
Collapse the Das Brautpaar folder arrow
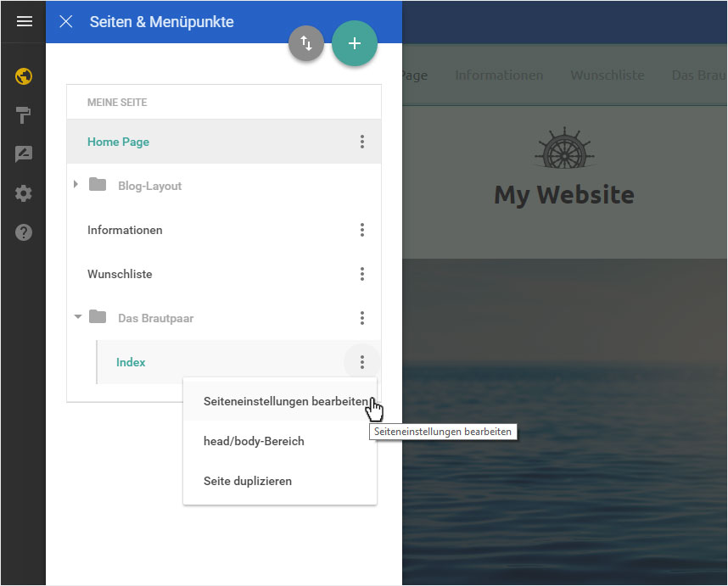point(77,317)
